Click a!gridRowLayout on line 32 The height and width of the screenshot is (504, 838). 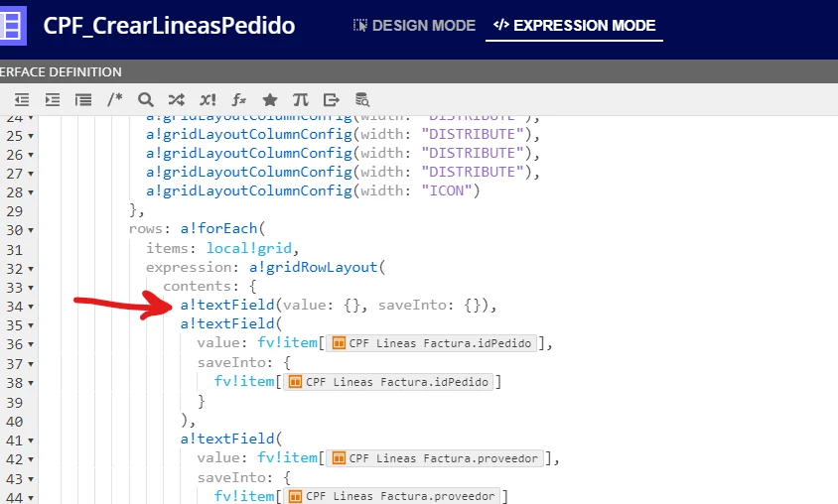[x=313, y=267]
